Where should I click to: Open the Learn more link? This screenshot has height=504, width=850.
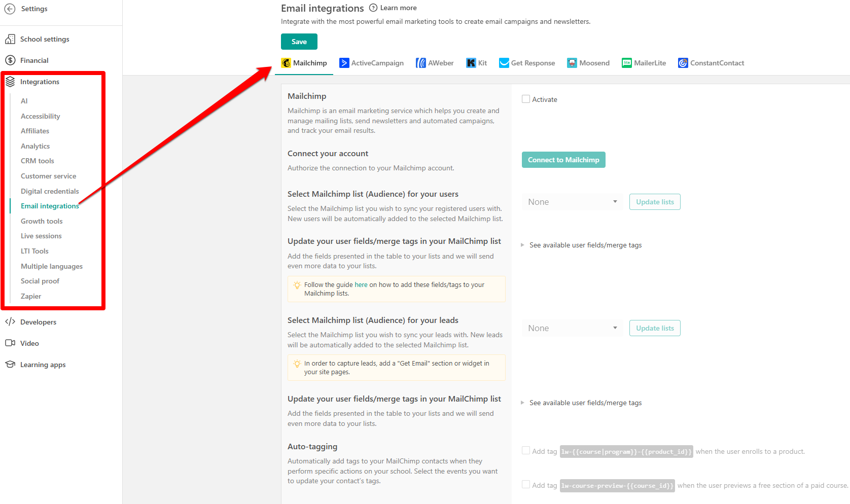398,8
